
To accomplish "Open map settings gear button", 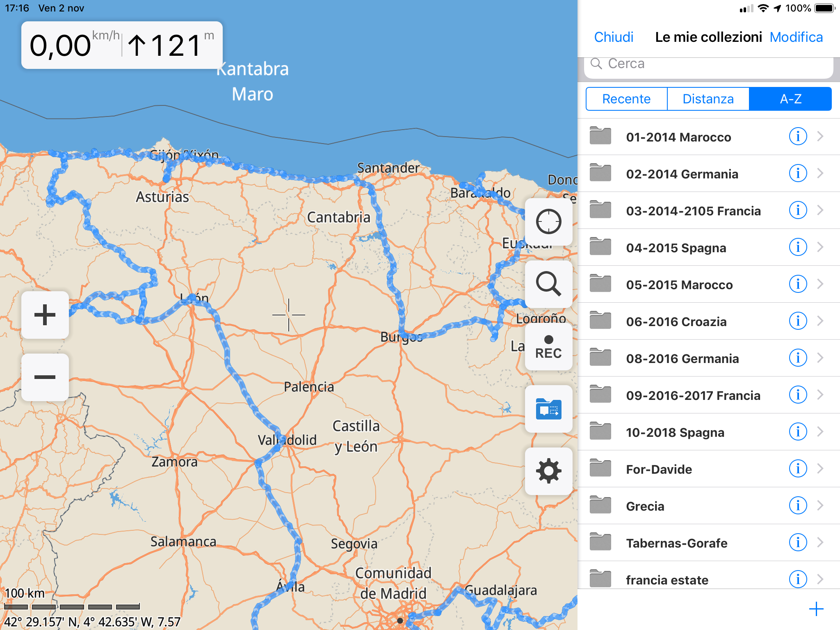I will tap(548, 471).
